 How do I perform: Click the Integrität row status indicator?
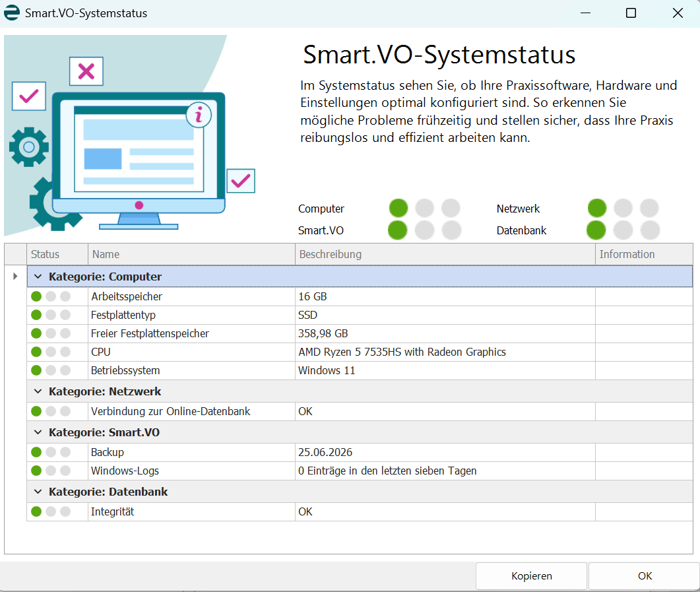coord(51,511)
